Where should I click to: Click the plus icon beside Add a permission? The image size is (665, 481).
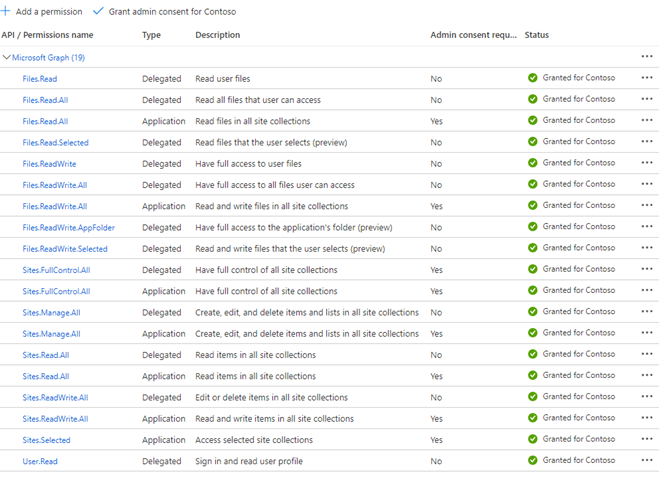click(x=6, y=11)
